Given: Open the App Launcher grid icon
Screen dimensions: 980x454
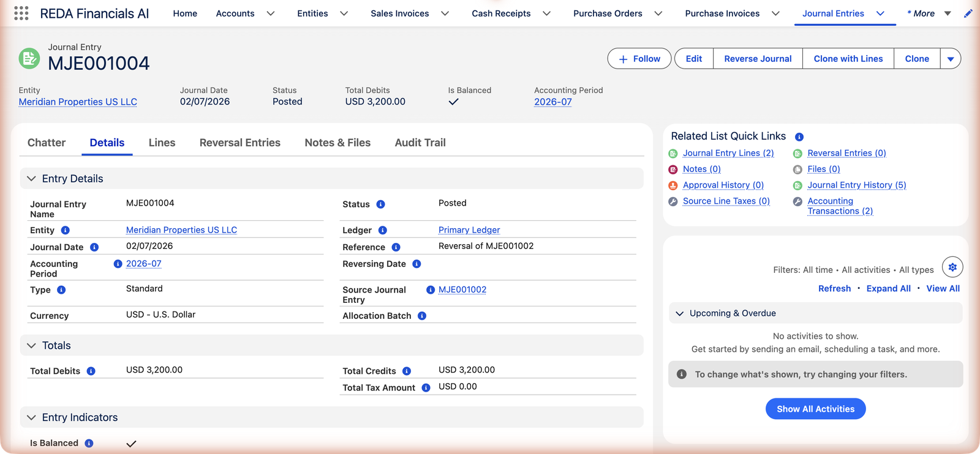Looking at the screenshot, I should [21, 13].
